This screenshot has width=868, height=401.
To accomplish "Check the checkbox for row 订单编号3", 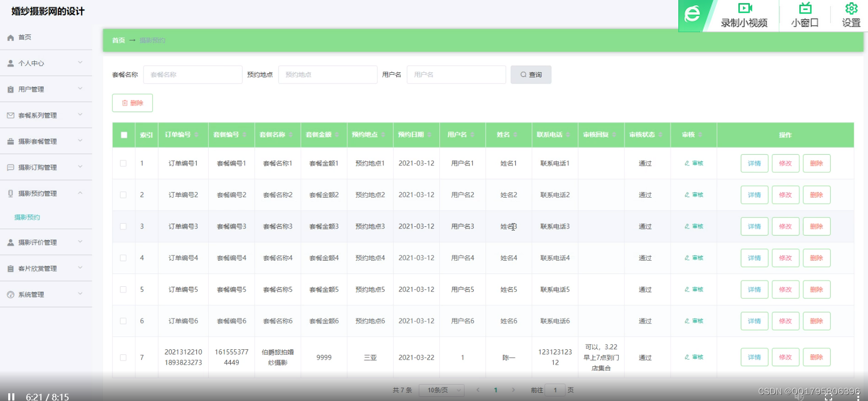I will pyautogui.click(x=123, y=226).
